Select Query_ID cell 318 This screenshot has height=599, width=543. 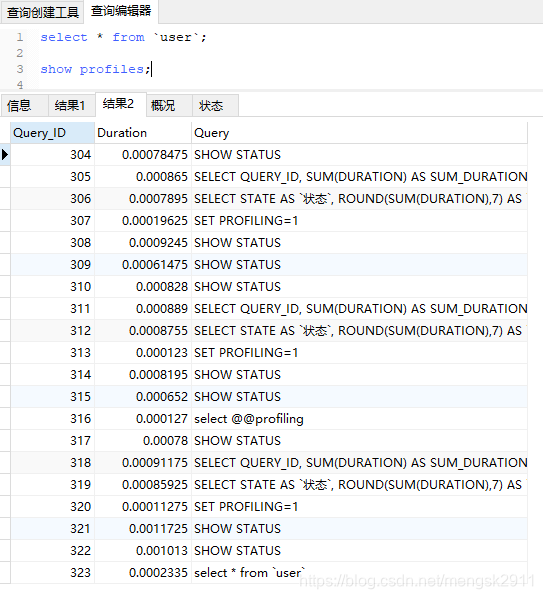point(52,463)
